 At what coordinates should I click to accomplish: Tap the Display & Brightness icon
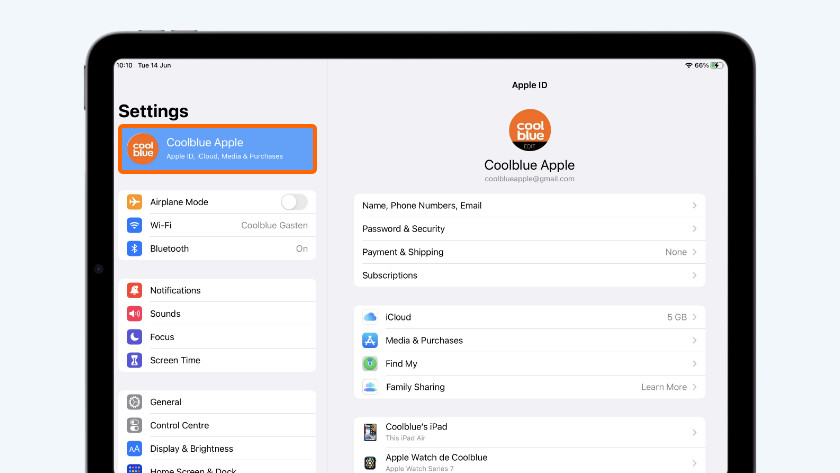134,448
